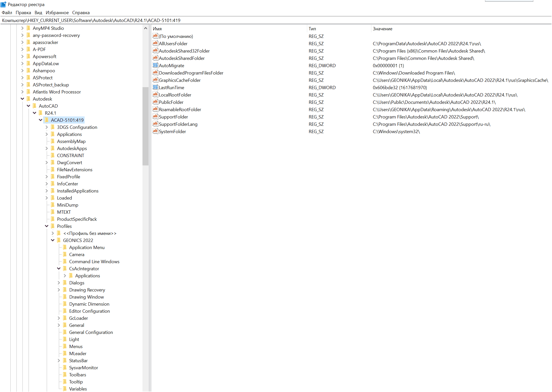Collapse the Autodesk tree node
Screen dimensions: 552x392
22,99
